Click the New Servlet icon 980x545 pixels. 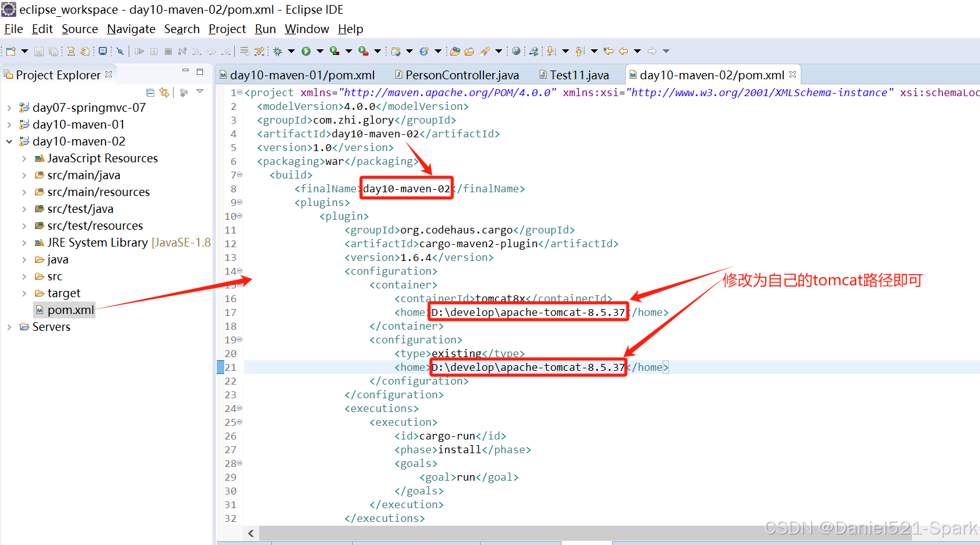point(424,51)
